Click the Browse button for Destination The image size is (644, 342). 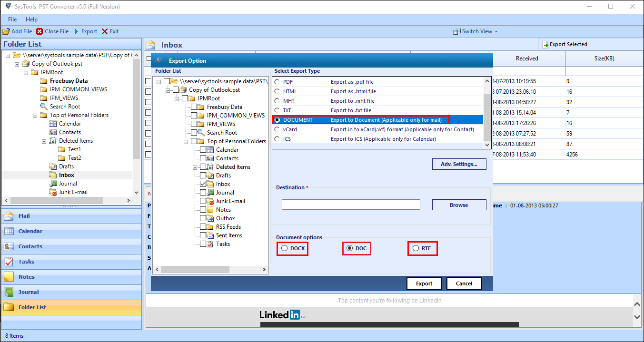pos(458,205)
